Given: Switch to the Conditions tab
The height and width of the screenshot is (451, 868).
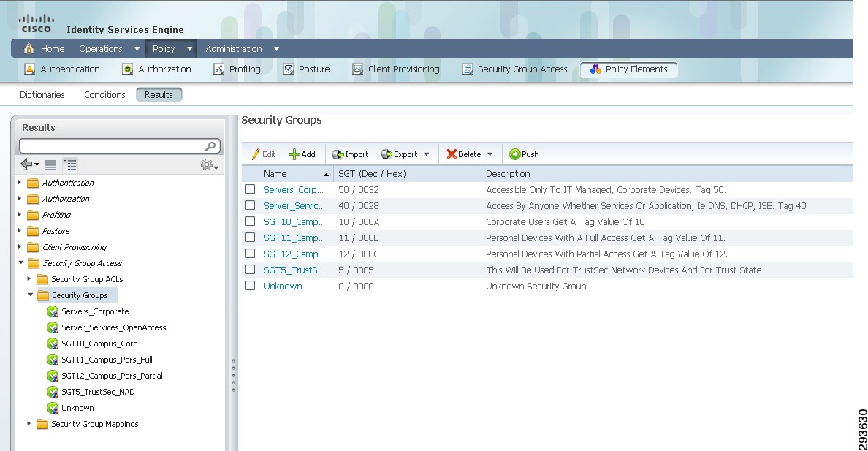Looking at the screenshot, I should click(x=104, y=95).
